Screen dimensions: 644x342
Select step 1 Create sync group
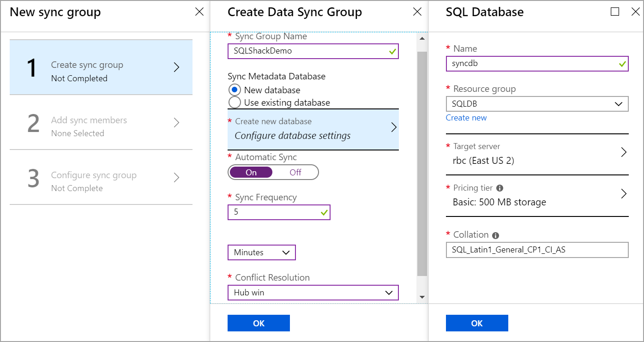pos(101,67)
